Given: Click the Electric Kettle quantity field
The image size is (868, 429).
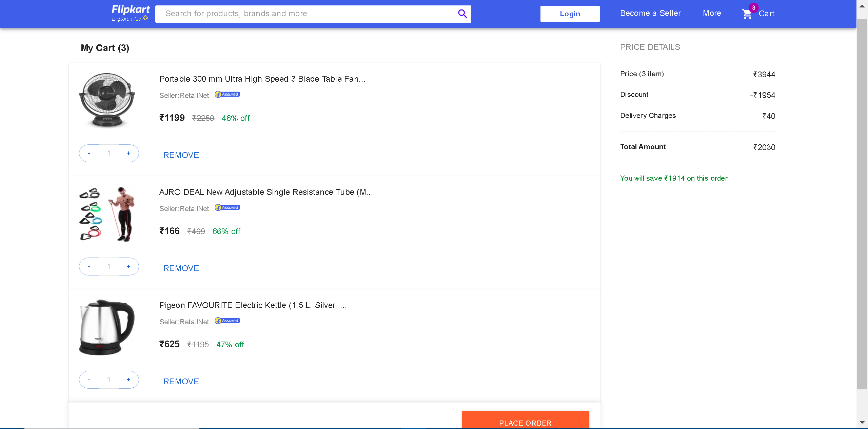Looking at the screenshot, I should (x=109, y=380).
